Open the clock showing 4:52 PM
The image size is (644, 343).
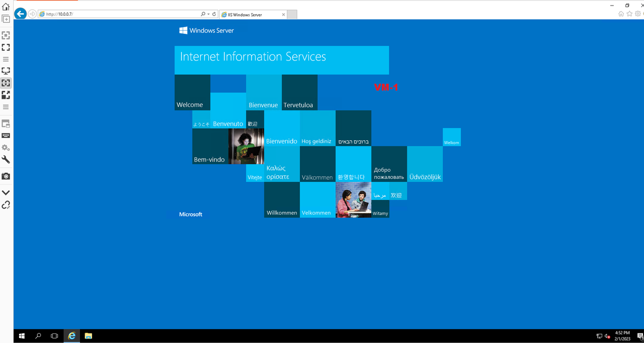pos(622,336)
